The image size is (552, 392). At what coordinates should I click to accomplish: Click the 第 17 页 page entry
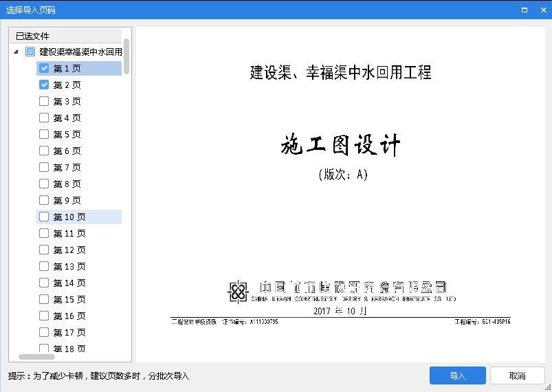(x=69, y=332)
